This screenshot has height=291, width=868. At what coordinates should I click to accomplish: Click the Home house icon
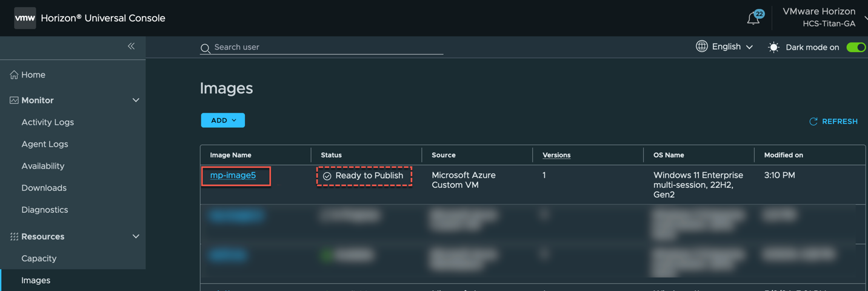14,75
